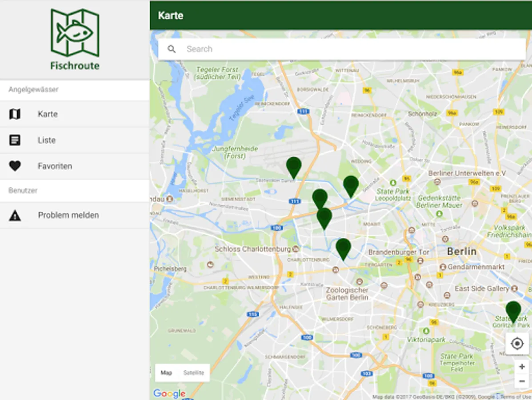532x400 pixels.
Task: Open the Favoriten menu item
Action: pos(74,166)
